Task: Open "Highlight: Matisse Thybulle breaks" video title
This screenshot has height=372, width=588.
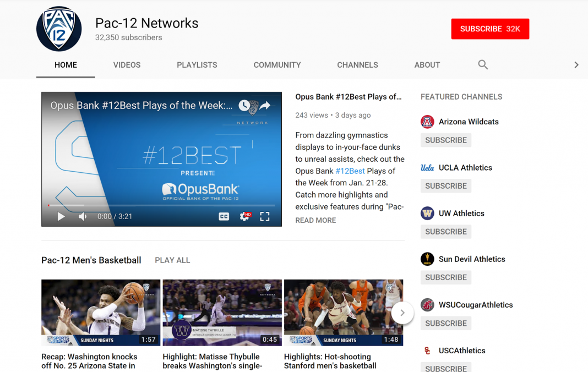Action: point(213,361)
